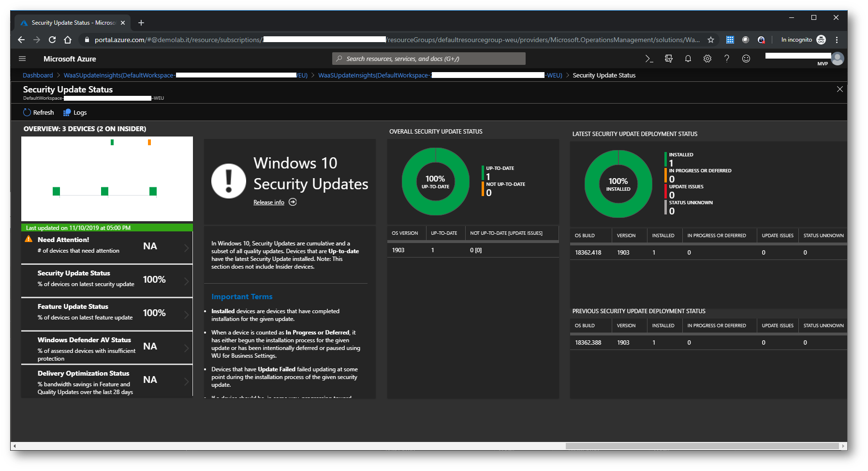Open the first WaaSUpdateInsights breadcrumb

tap(186, 75)
